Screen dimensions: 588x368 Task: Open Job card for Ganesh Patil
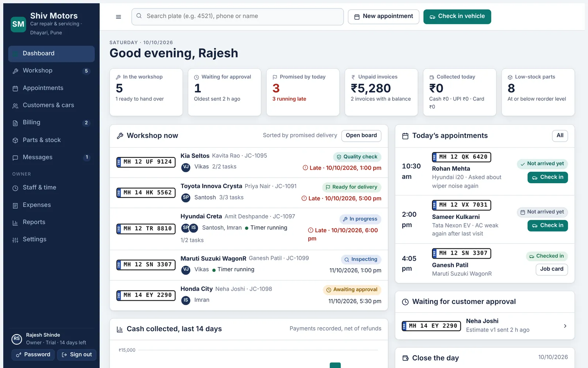tap(552, 269)
